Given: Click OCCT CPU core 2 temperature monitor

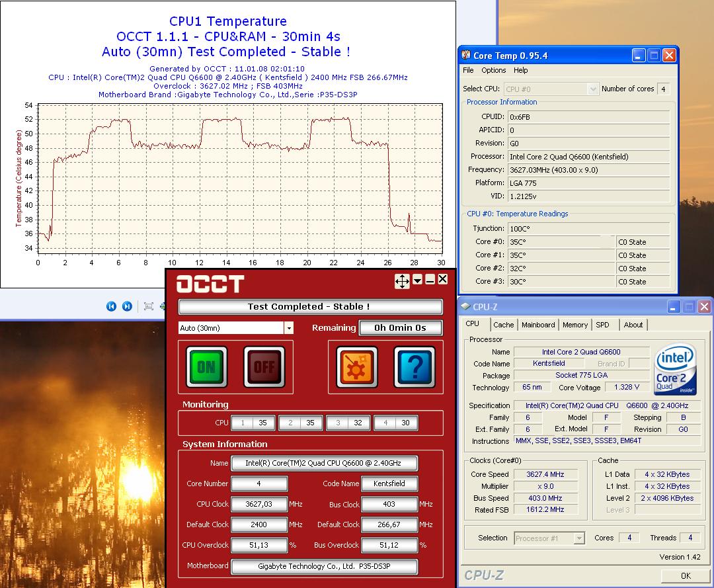Looking at the screenshot, I should click(x=301, y=423).
